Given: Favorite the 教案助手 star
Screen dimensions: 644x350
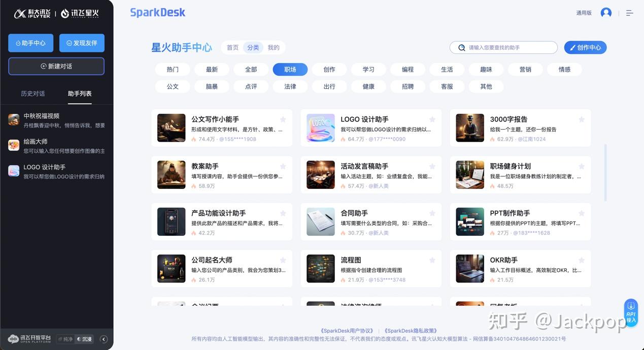Looking at the screenshot, I should 283,166.
